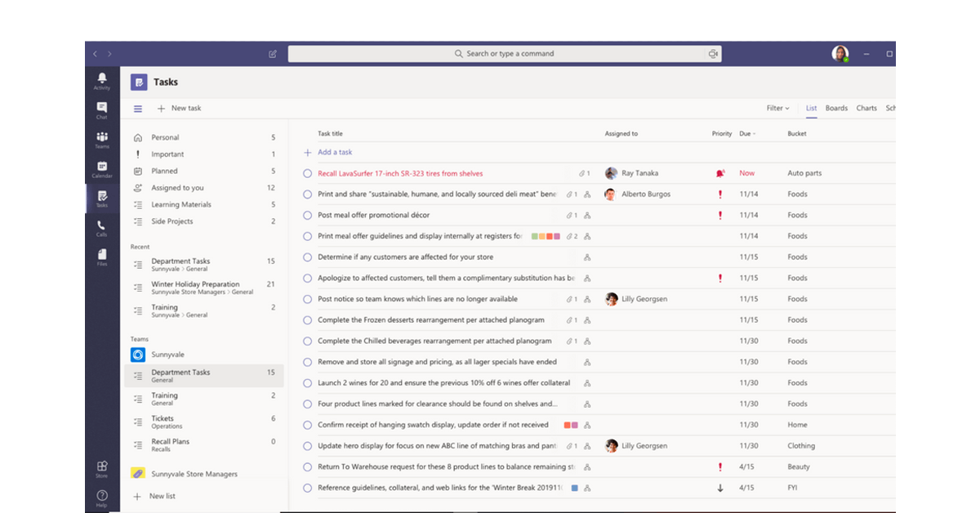Open the profile avatar menu

(x=840, y=54)
